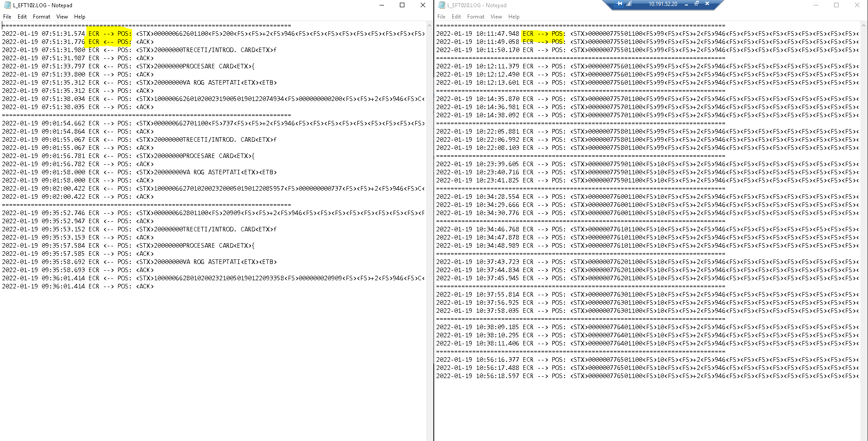Open File menu in L_EFT020.LOG window
The width and height of the screenshot is (868, 441).
click(441, 17)
